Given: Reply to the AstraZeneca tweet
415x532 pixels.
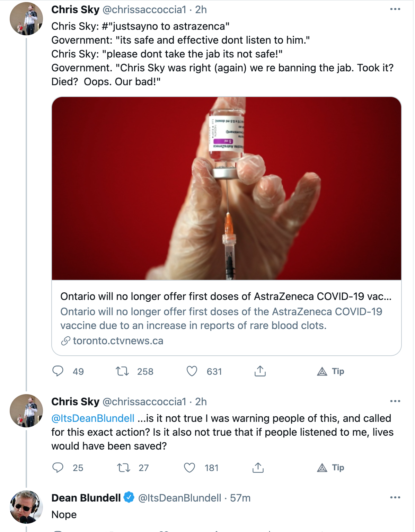Looking at the screenshot, I should 58,371.
